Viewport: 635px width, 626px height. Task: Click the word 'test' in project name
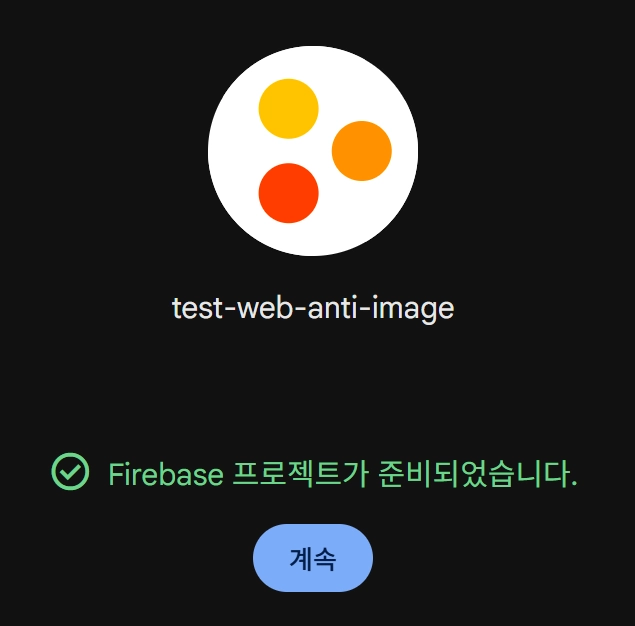point(198,309)
